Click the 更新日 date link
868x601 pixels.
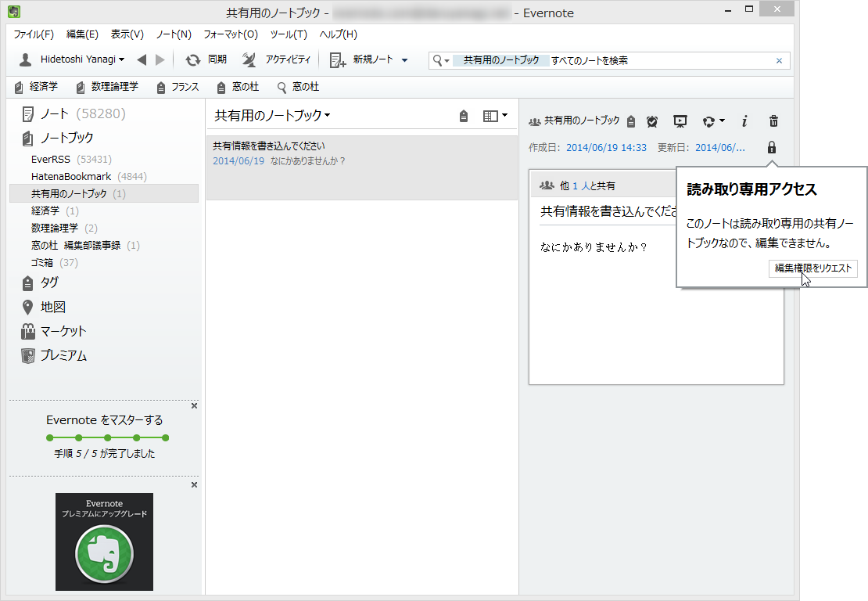[x=720, y=147]
